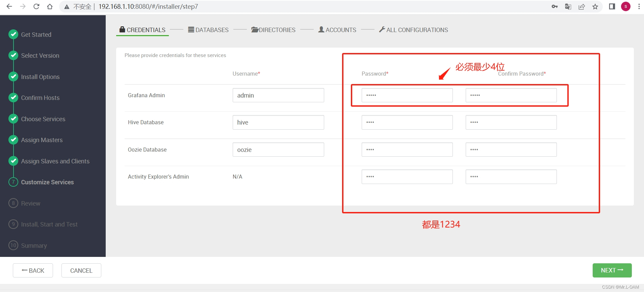This screenshot has height=292, width=644.
Task: Click the share page icon
Action: tap(582, 6)
